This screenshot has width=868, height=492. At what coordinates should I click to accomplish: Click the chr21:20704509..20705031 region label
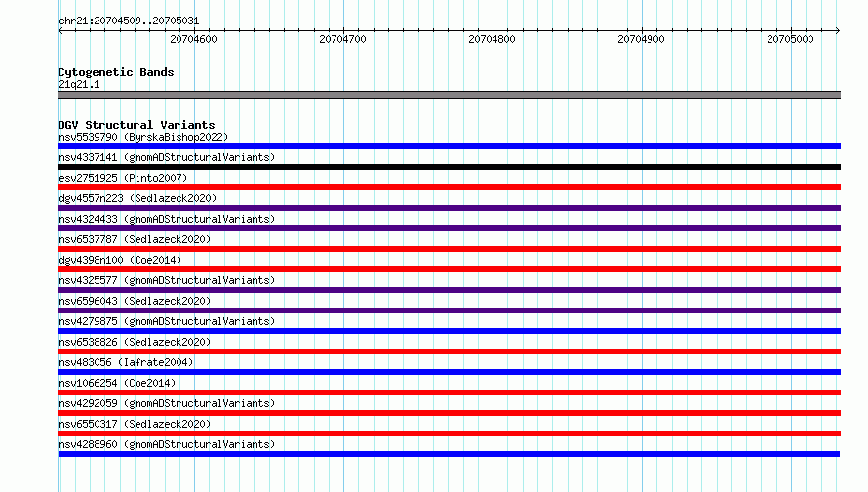[x=129, y=20]
